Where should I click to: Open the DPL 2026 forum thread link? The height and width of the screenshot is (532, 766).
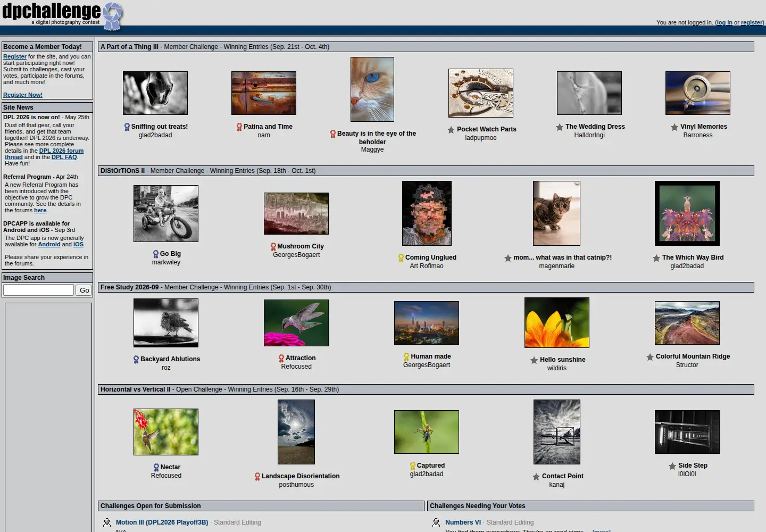pos(44,154)
